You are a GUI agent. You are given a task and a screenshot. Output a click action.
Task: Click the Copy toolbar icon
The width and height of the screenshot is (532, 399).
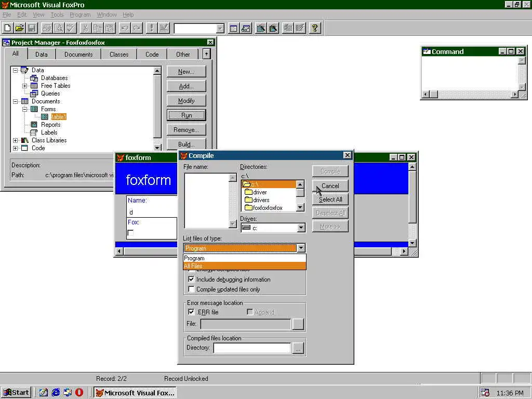click(98, 28)
